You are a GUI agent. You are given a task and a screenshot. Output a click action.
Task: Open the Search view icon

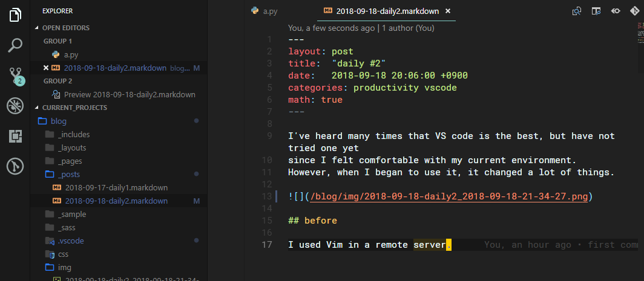pos(15,45)
